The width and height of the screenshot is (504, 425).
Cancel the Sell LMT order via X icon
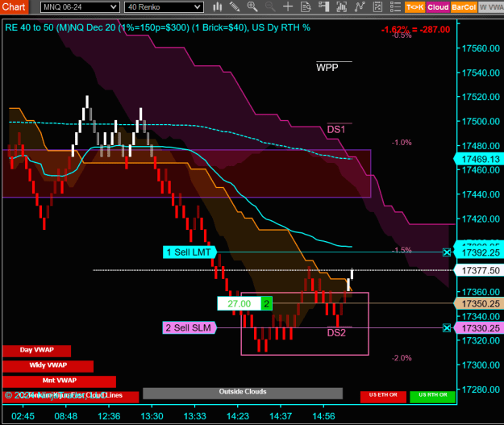447,252
